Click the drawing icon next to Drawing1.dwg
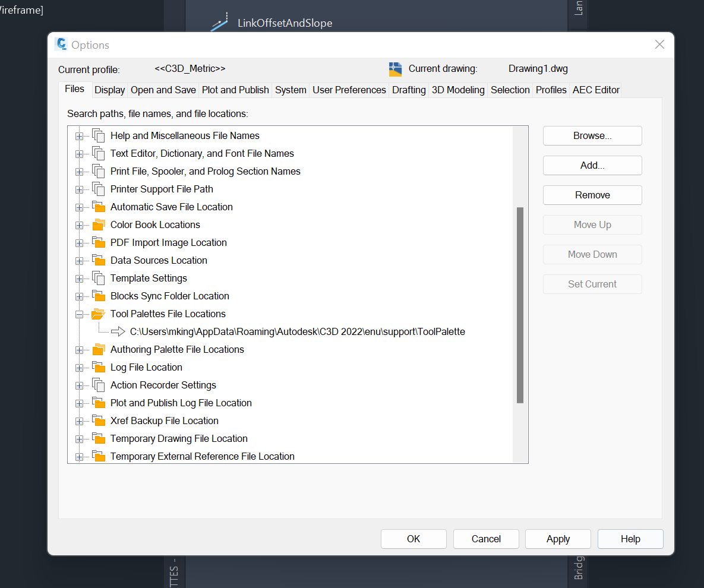Screen dimensions: 704x588 click(395, 69)
